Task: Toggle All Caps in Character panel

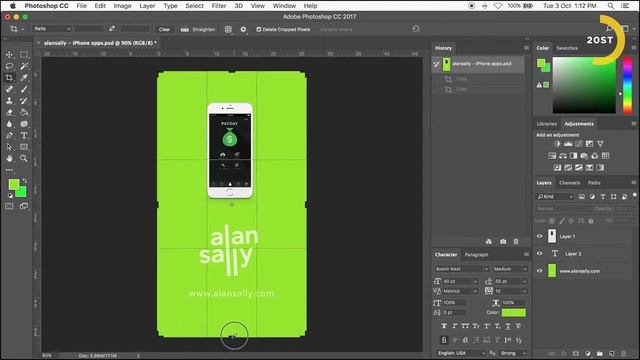Action: pyautogui.click(x=465, y=326)
